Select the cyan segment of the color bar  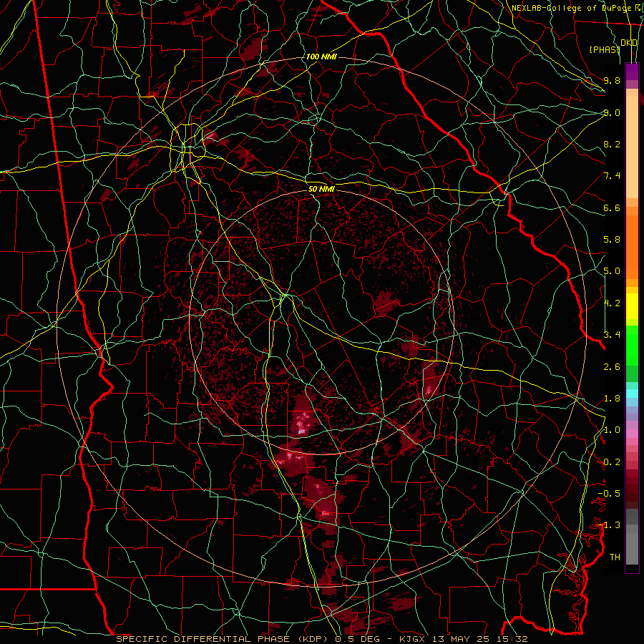tap(632, 394)
